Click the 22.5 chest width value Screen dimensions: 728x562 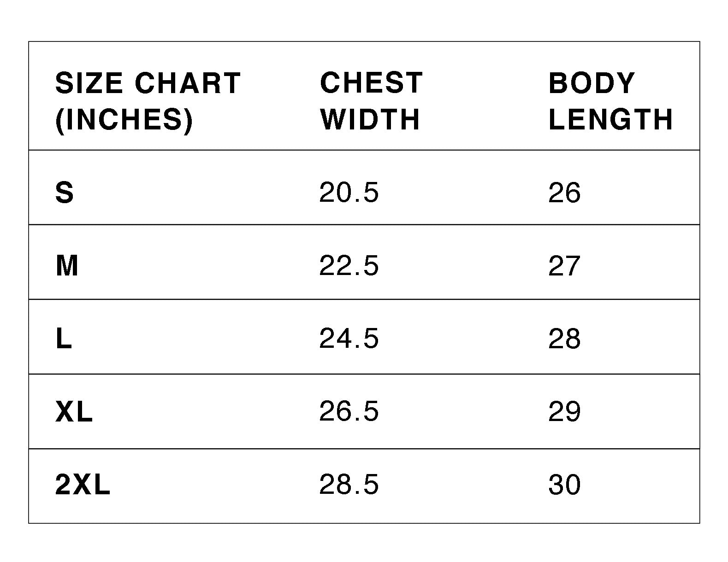click(349, 266)
